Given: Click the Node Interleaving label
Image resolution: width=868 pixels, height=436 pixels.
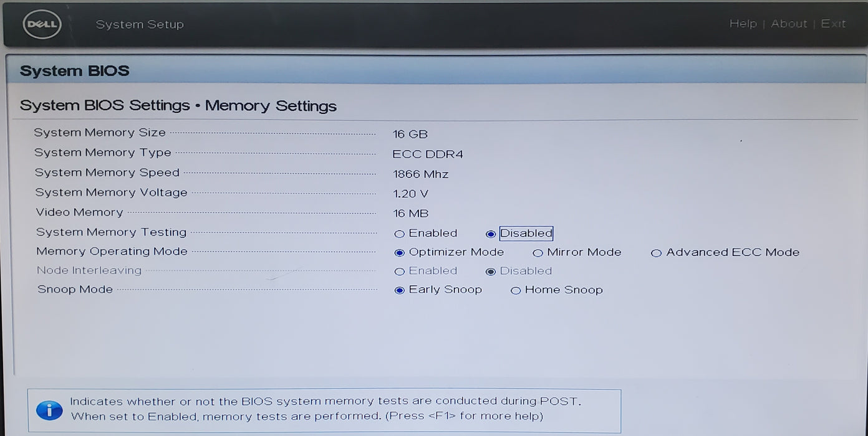Looking at the screenshot, I should pyautogui.click(x=89, y=270).
